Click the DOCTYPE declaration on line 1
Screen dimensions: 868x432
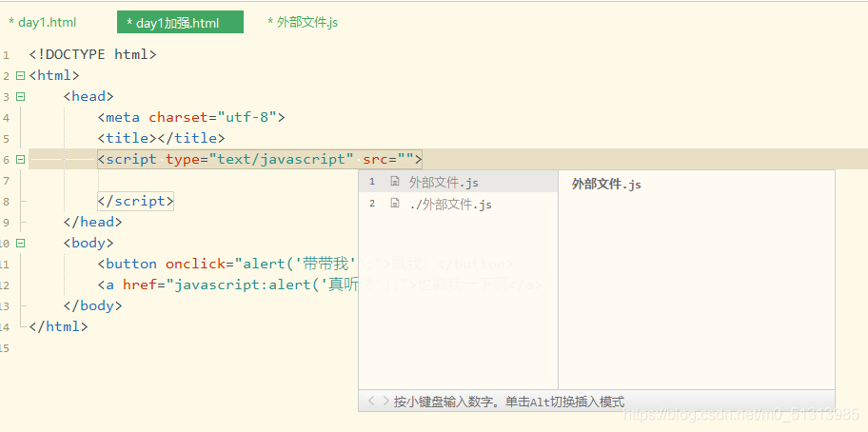point(93,54)
